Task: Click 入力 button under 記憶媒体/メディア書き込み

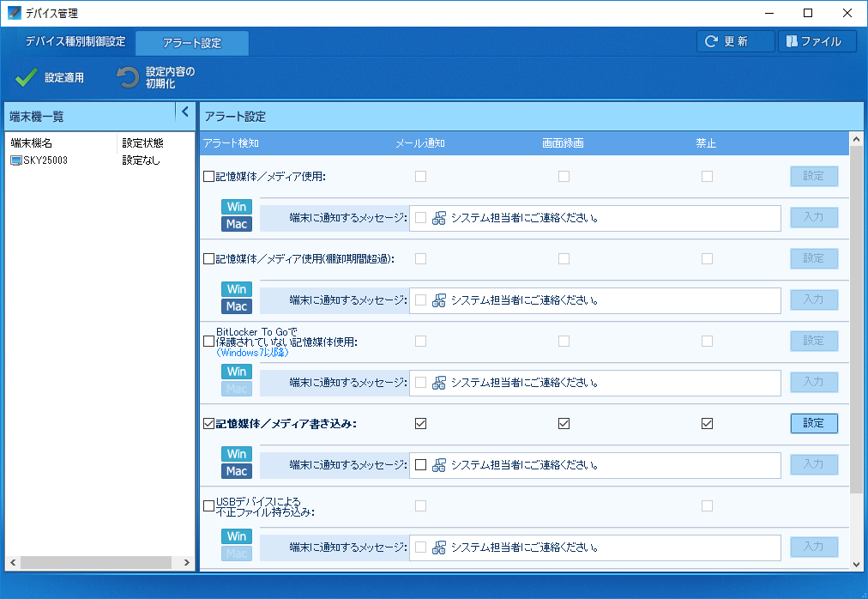Action: [814, 464]
